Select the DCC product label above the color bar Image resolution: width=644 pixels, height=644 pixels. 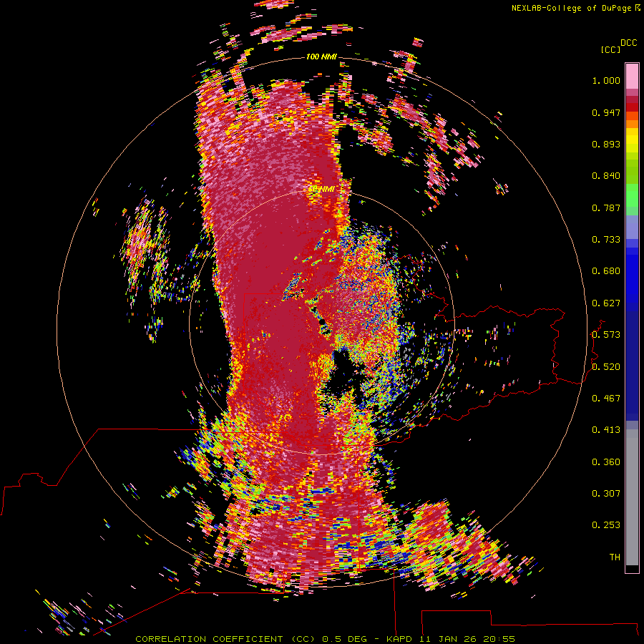(628, 43)
